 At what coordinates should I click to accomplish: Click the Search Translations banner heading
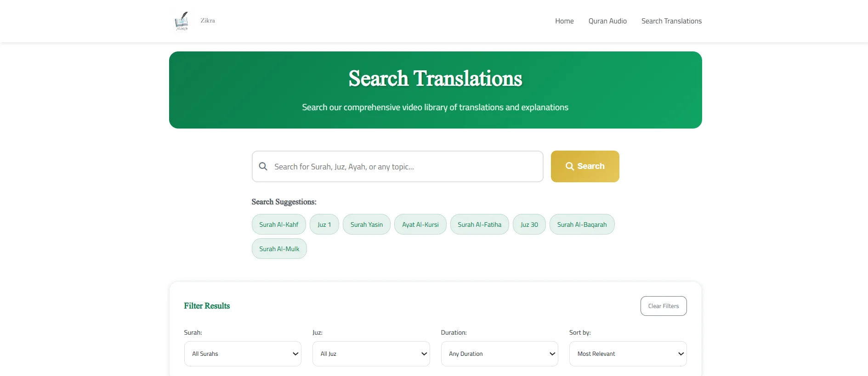435,79
